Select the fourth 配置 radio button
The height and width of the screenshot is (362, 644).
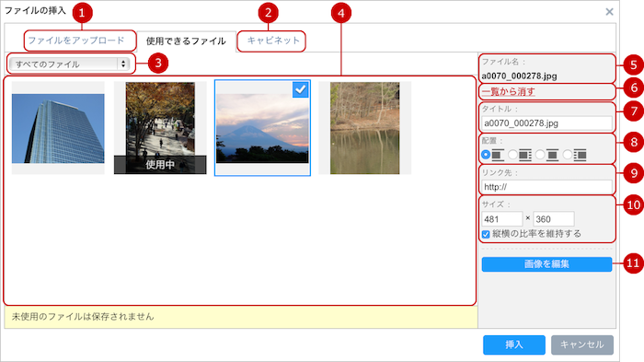568,155
